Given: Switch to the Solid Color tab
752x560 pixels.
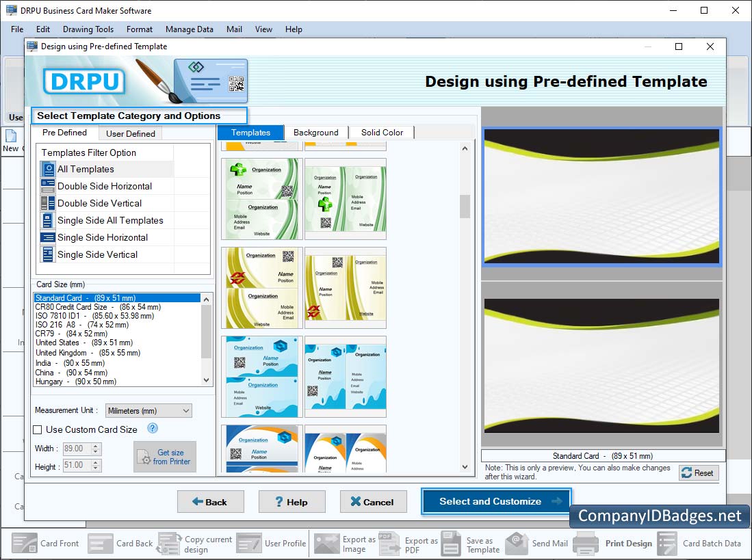Looking at the screenshot, I should tap(382, 133).
